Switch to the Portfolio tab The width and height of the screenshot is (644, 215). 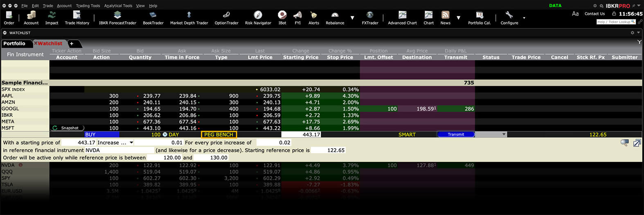14,43
